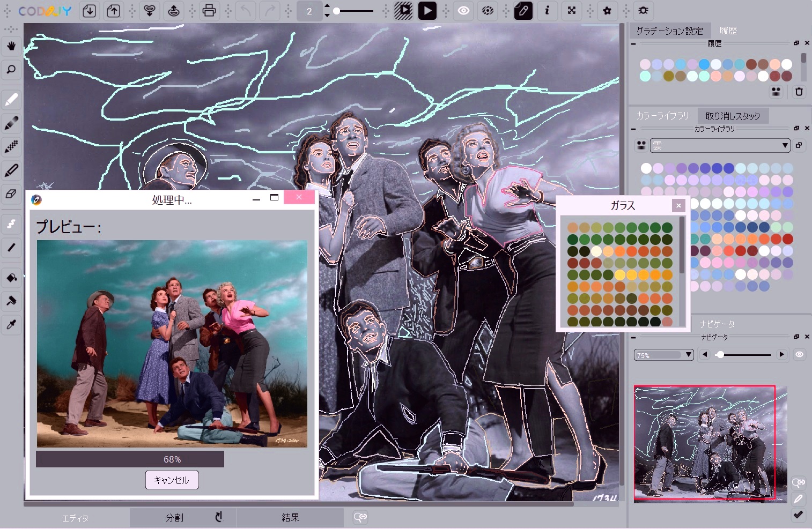Viewport: 812px width, 529px height.
Task: Select the repaint brush tool
Action: pyautogui.click(x=11, y=301)
